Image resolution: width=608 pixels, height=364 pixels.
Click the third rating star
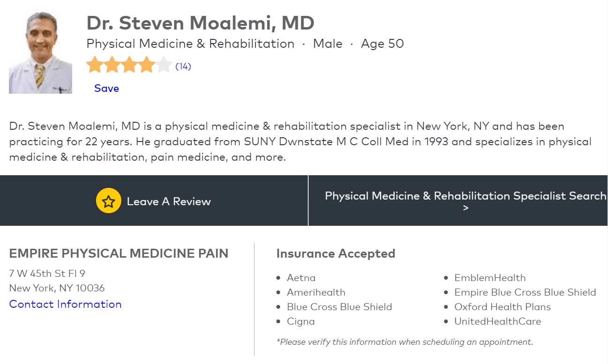129,65
